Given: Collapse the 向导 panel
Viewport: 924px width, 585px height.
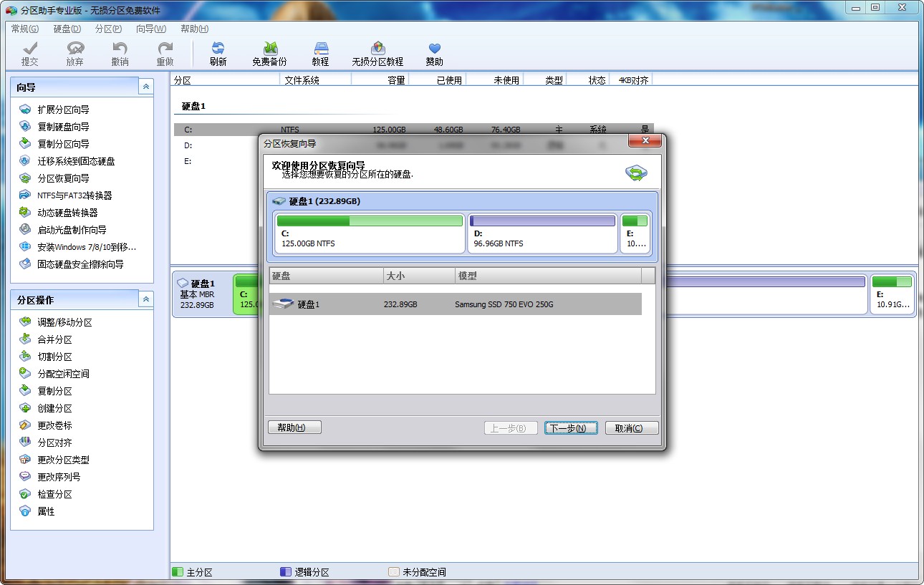Looking at the screenshot, I should pos(146,87).
